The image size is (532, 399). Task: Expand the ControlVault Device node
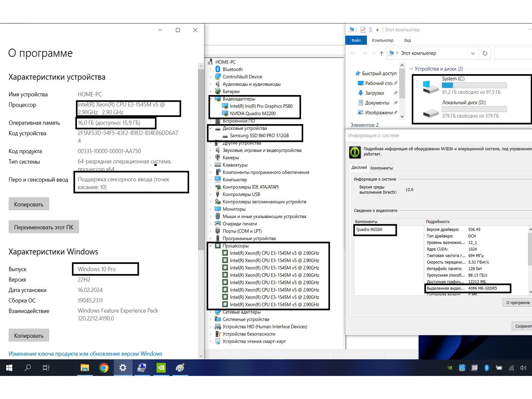(210, 77)
